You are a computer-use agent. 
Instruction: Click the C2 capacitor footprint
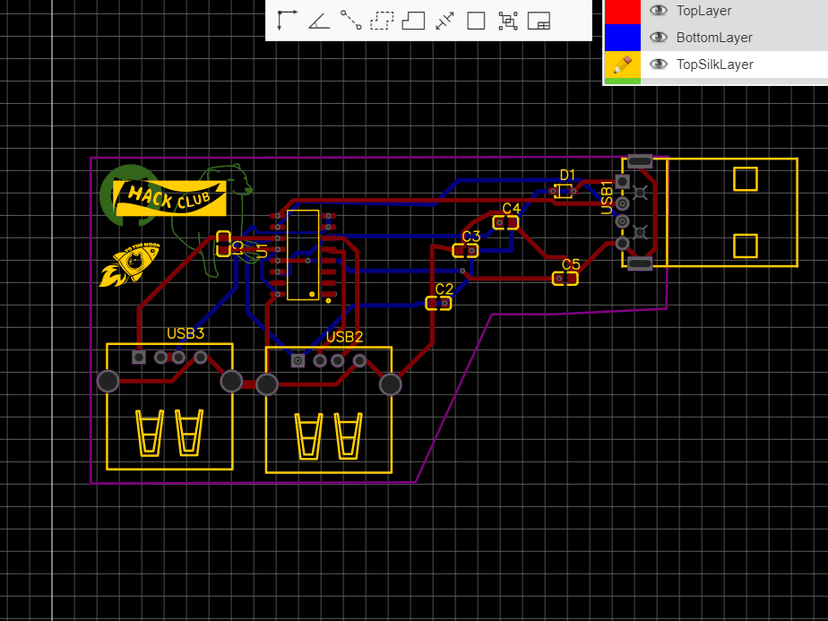438,303
